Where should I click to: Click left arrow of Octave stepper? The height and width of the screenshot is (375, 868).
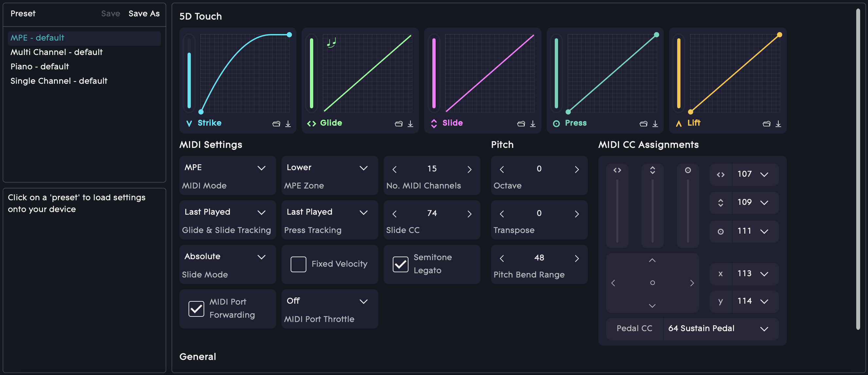(x=502, y=170)
